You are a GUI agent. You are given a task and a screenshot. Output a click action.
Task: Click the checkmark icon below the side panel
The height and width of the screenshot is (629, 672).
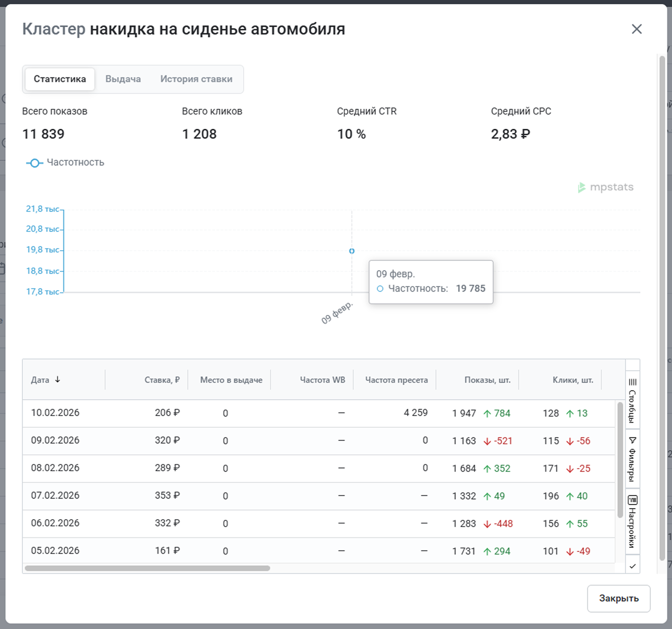pyautogui.click(x=632, y=566)
